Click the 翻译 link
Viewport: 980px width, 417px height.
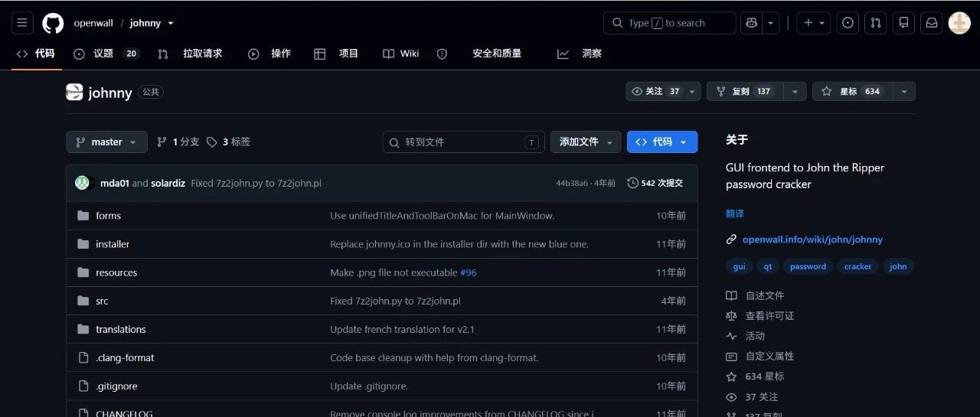(x=735, y=213)
